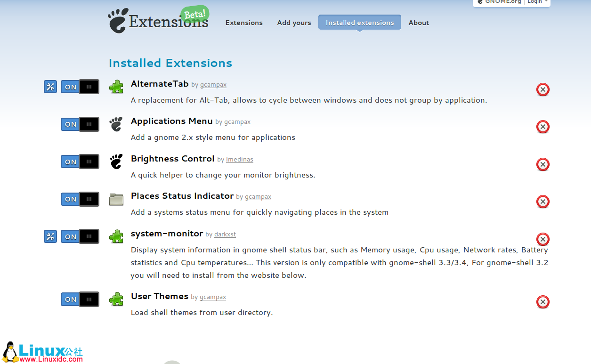
Task: Toggle the Applications Menu ON switch
Action: tap(80, 124)
